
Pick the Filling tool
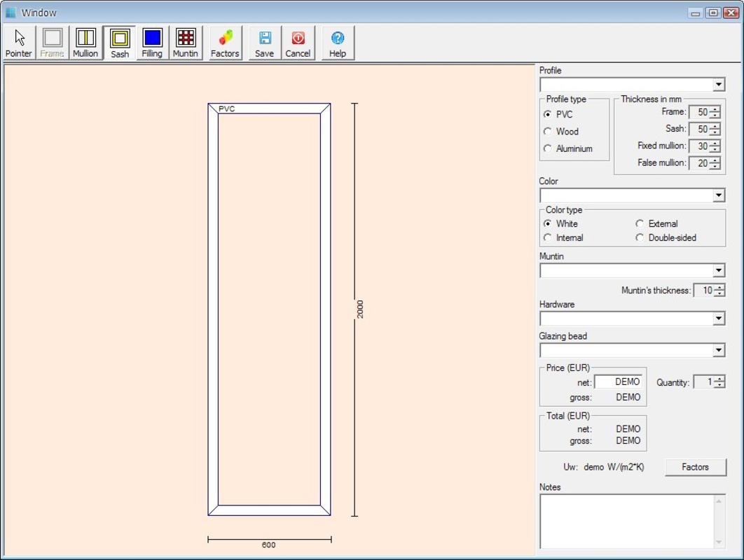[x=152, y=43]
